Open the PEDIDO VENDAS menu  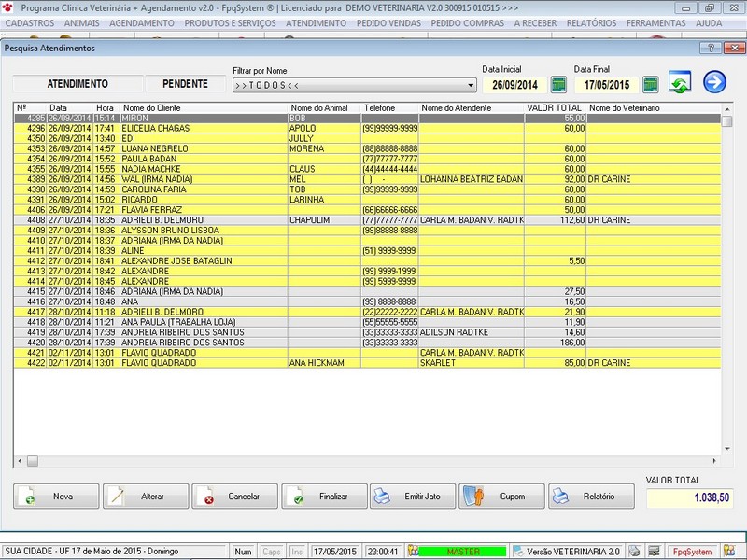(x=388, y=22)
